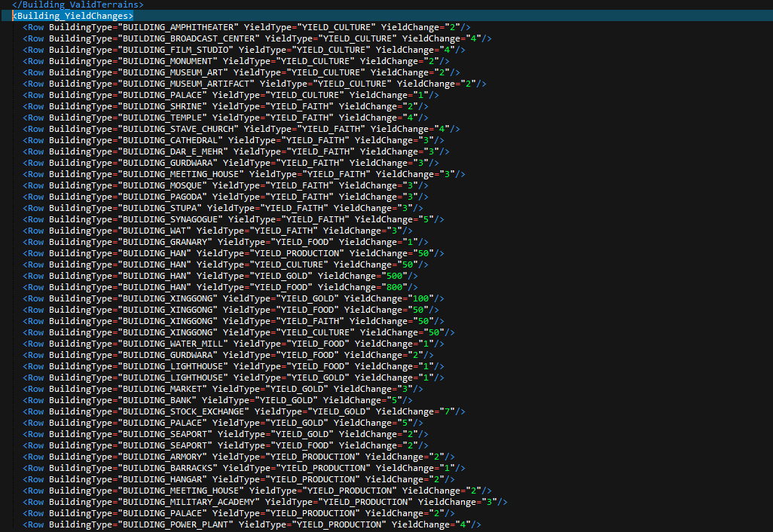773x532 pixels.
Task: Click the "BUILDING_SHRINE" value
Action: pyautogui.click(x=162, y=106)
